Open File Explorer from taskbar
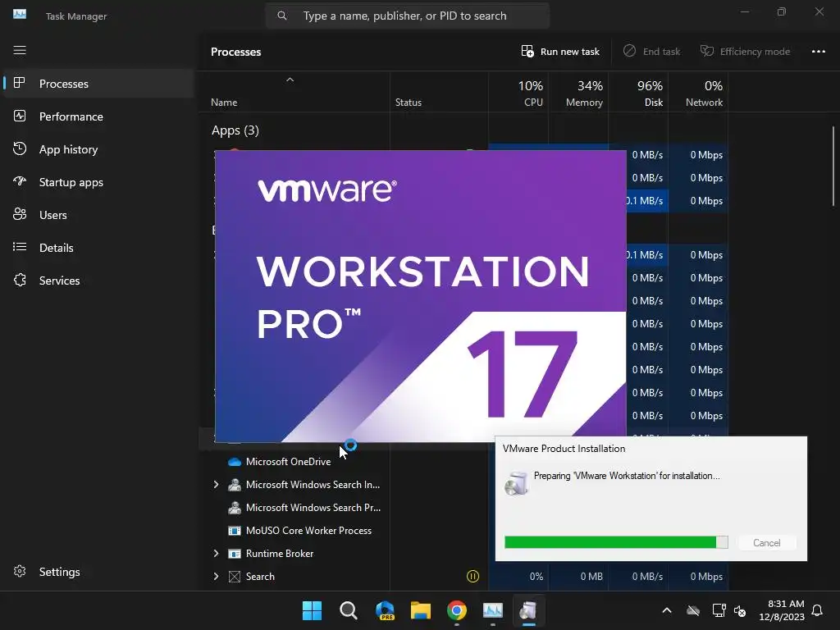This screenshot has width=840, height=630. pos(421,610)
